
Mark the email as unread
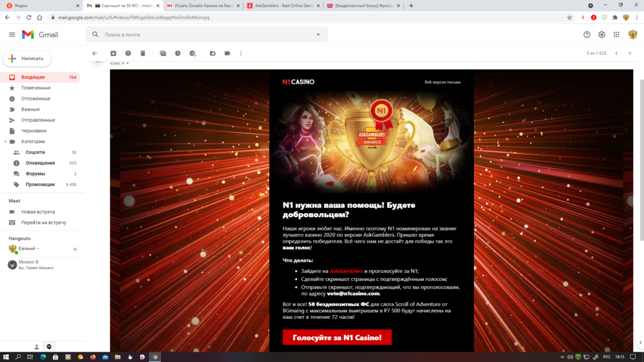(x=163, y=53)
